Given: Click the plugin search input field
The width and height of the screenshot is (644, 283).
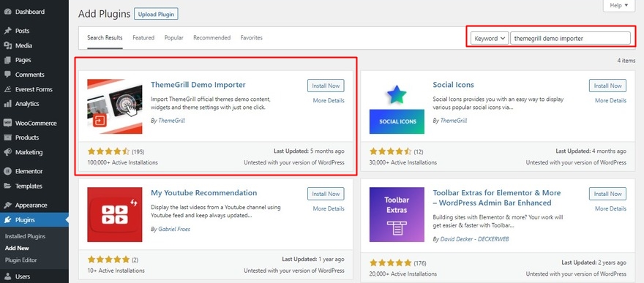Looking at the screenshot, I should pyautogui.click(x=571, y=38).
